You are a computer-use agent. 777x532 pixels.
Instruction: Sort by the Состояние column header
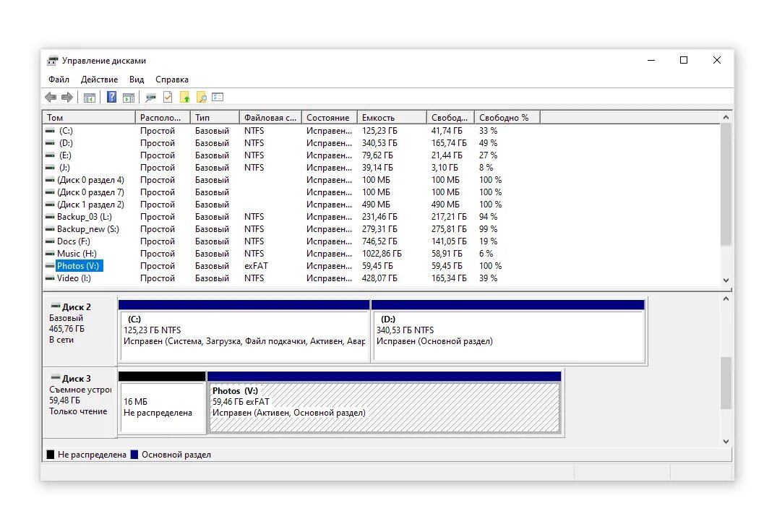pyautogui.click(x=330, y=117)
